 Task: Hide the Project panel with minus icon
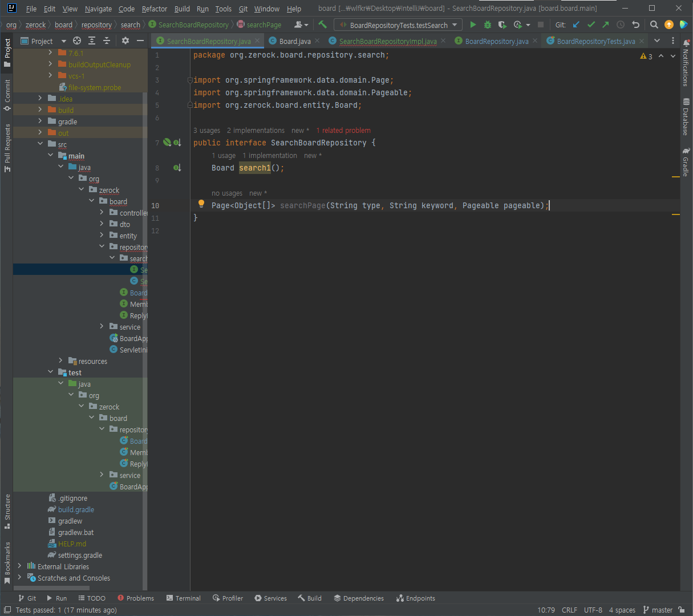(140, 40)
